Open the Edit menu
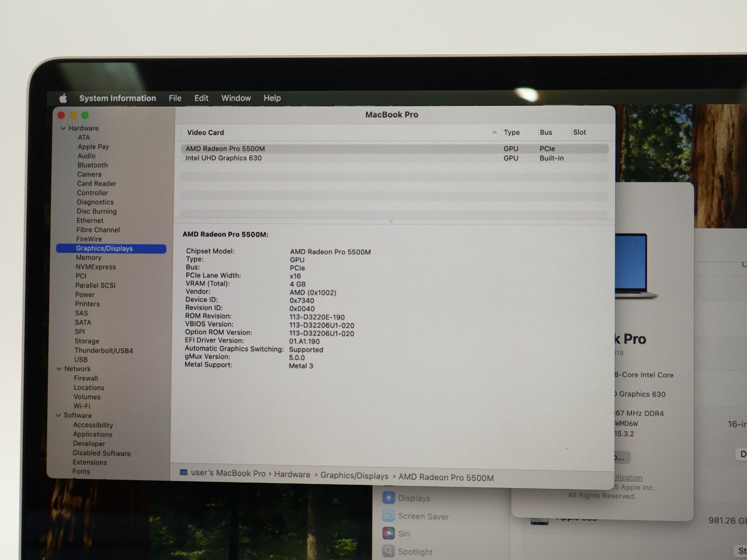This screenshot has height=560, width=747. coord(201,98)
